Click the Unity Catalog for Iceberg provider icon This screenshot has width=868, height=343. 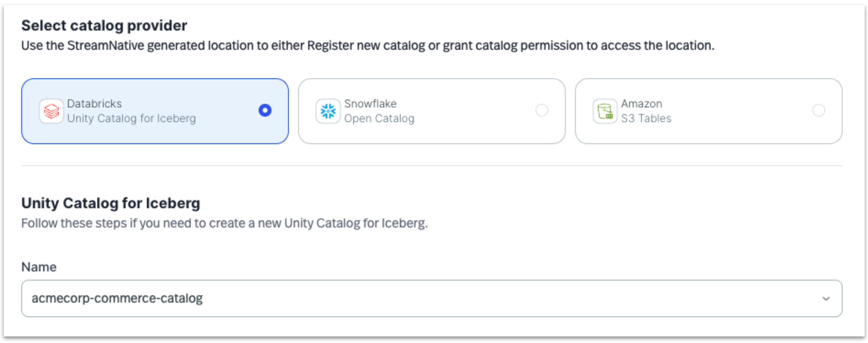coord(51,111)
